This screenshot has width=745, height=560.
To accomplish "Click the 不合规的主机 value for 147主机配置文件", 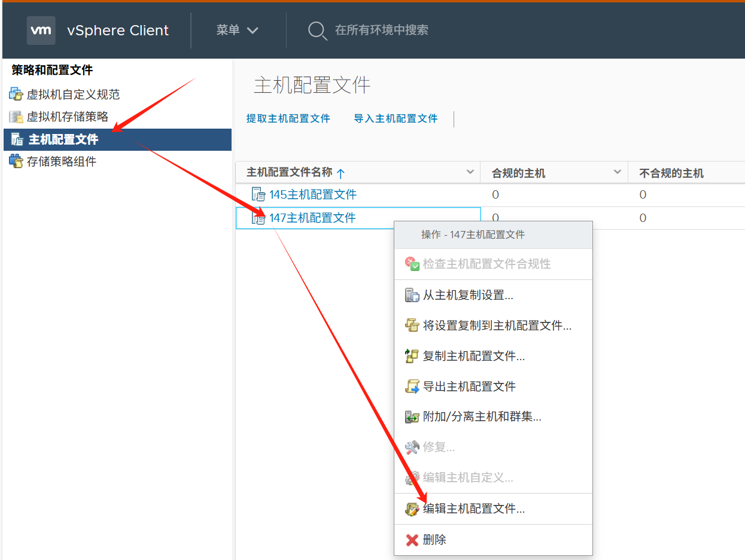I will click(643, 218).
